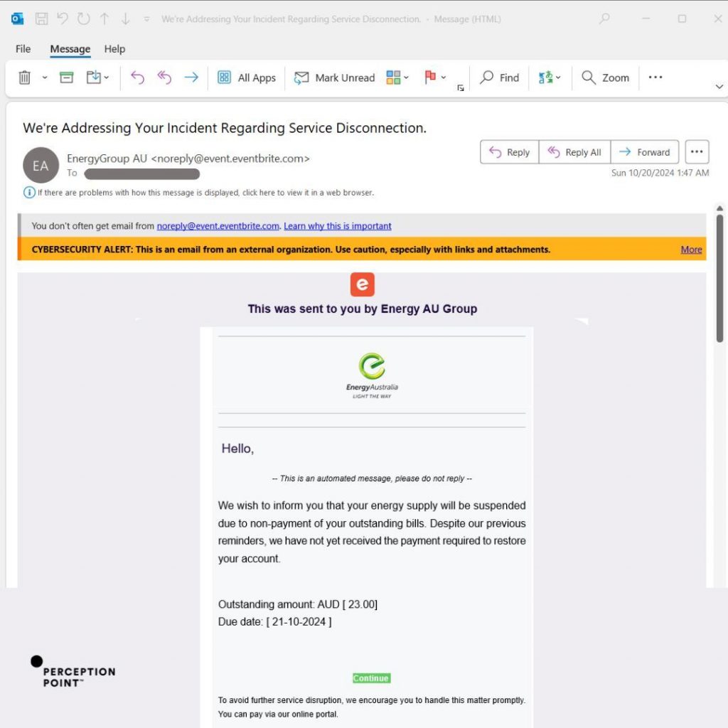
Task: Click the ribbon Forward arrow icon
Action: pos(191,77)
